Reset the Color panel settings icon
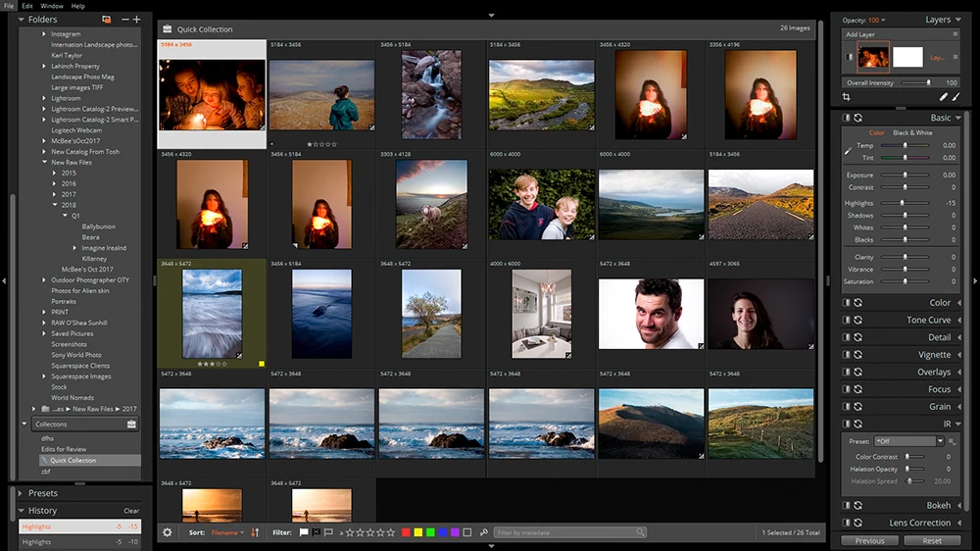 tap(858, 303)
